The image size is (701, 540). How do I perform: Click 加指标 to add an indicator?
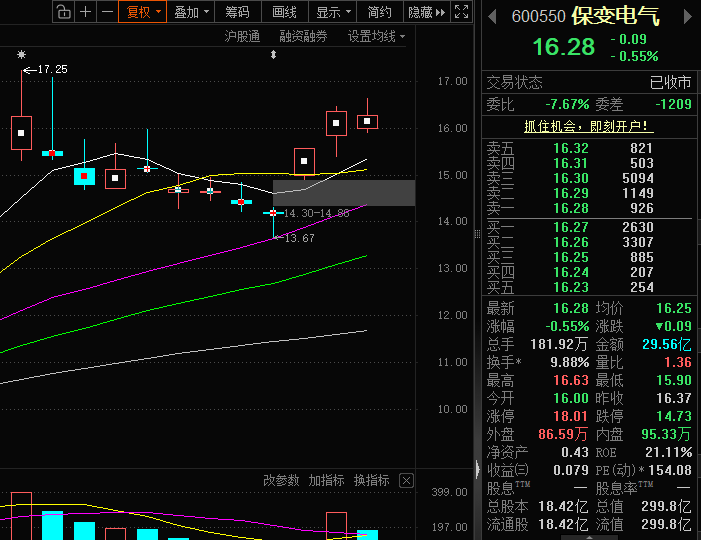[x=326, y=481]
